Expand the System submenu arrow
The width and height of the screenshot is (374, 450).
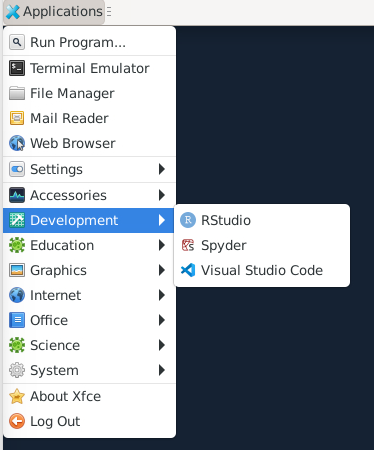coord(162,370)
